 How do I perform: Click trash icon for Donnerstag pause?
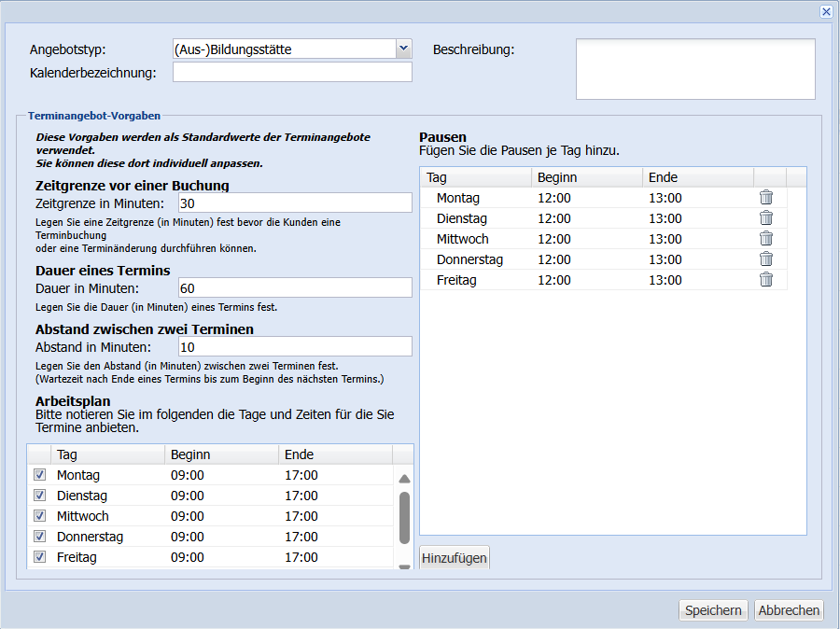766,259
